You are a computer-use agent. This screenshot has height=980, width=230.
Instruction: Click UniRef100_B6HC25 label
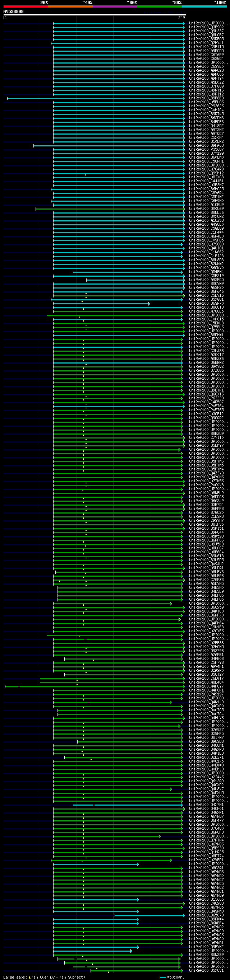point(206,189)
